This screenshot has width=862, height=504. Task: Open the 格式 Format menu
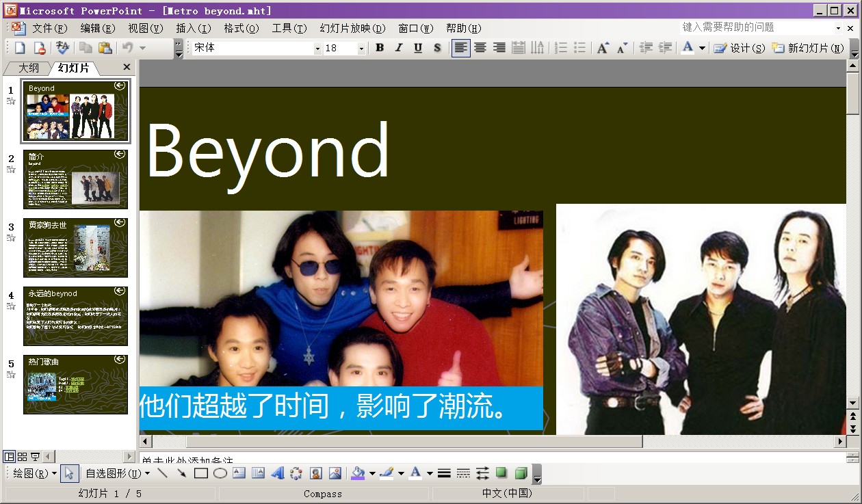click(x=241, y=28)
